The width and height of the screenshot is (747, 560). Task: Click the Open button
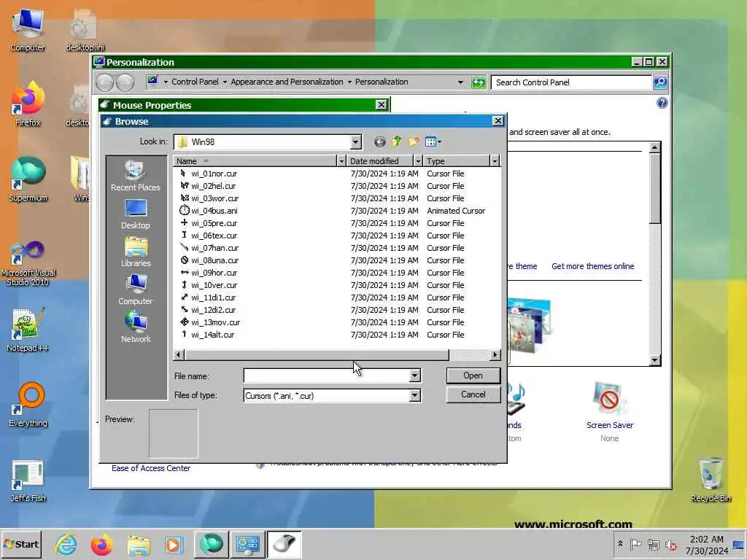click(473, 376)
